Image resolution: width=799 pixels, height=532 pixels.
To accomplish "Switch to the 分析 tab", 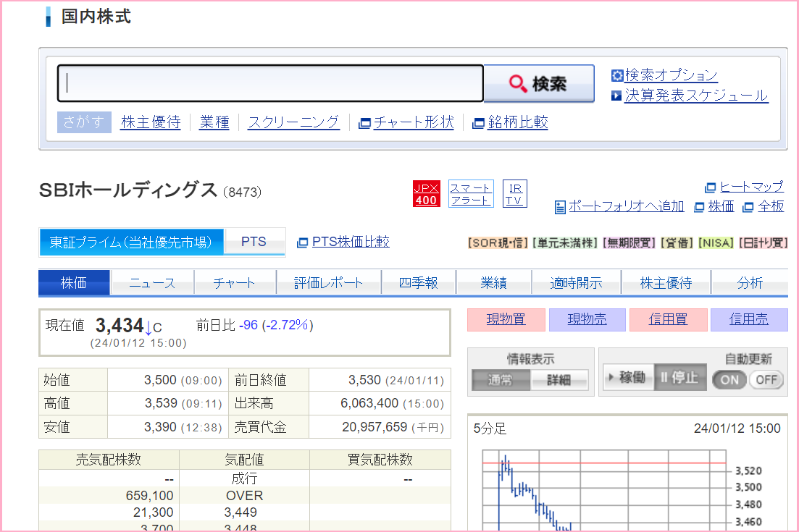I will click(750, 282).
